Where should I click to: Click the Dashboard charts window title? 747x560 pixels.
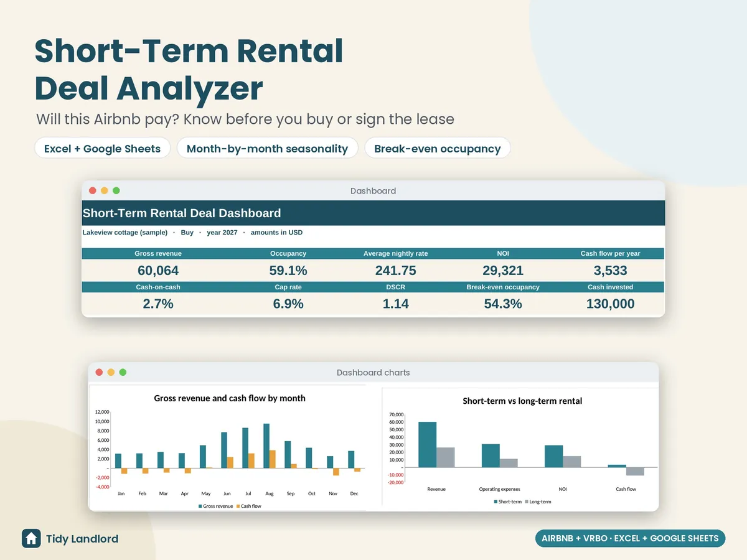373,373
